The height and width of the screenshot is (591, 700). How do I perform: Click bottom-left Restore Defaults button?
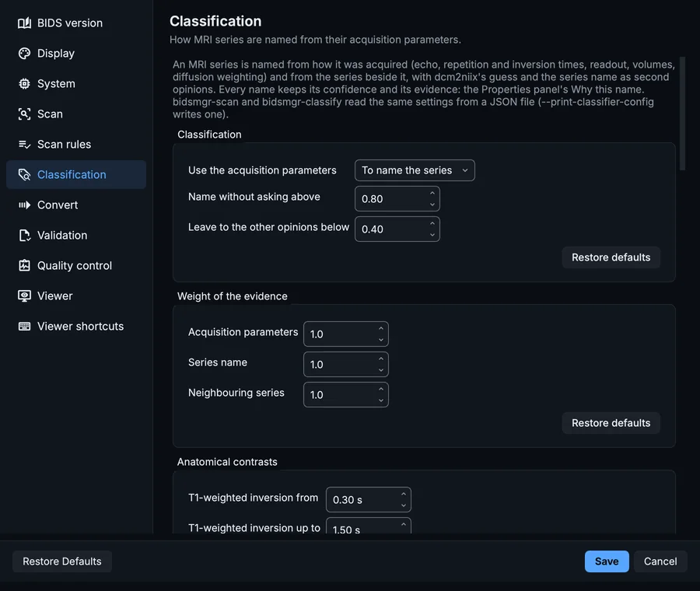[62, 561]
